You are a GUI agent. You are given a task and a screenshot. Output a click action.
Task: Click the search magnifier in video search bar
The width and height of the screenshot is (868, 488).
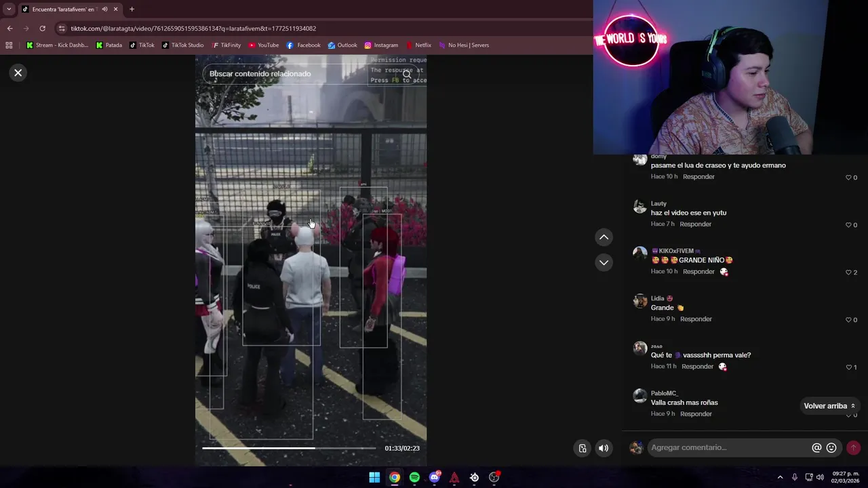(x=407, y=74)
